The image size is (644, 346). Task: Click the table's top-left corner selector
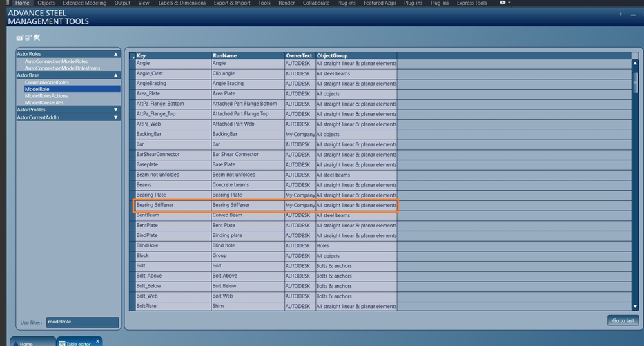click(132, 55)
